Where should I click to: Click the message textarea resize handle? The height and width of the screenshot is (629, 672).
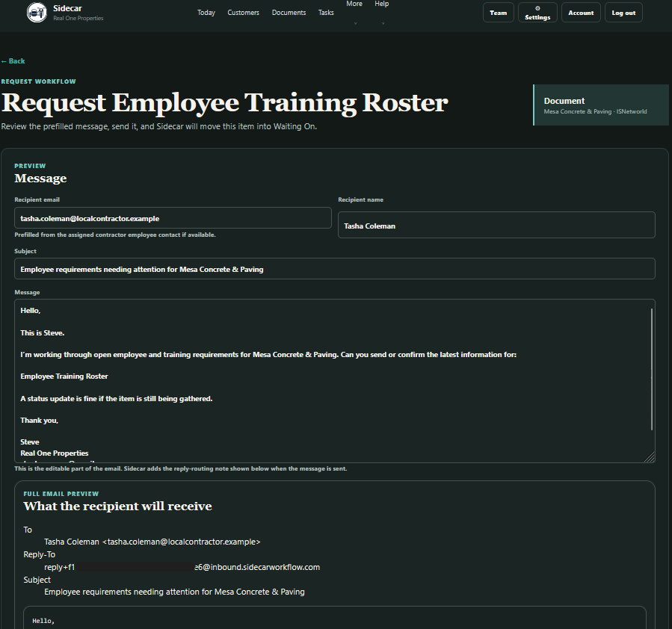click(650, 457)
